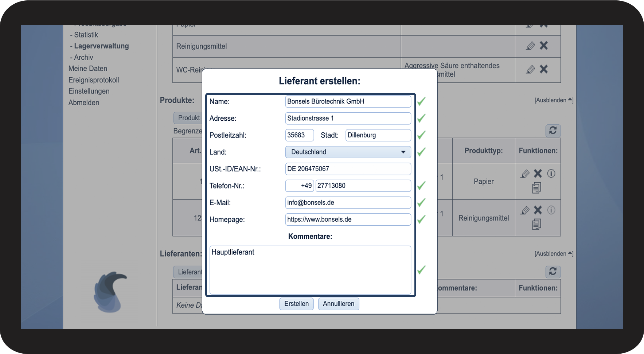
Task: Show info for the Papier product
Action: [x=551, y=174]
